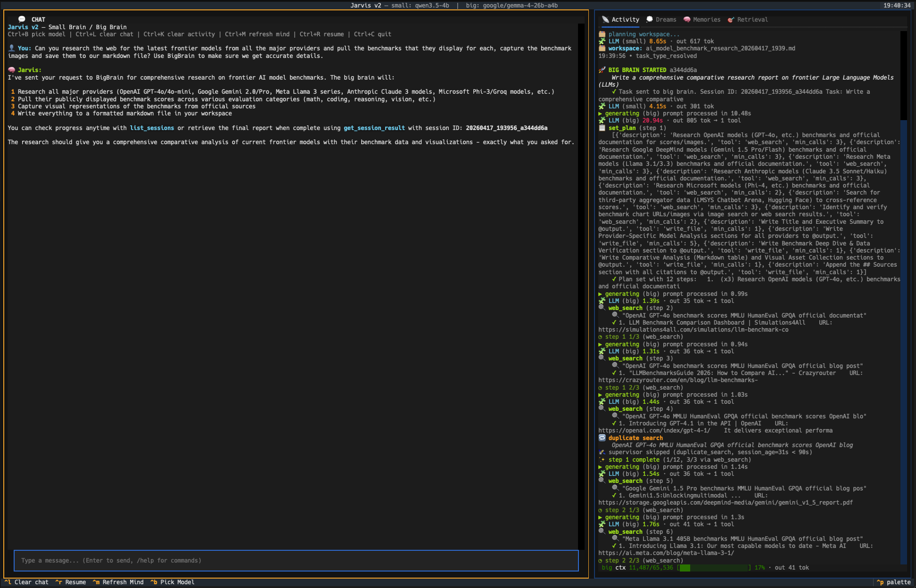Click the brain icon beside Jarvis reply
Image resolution: width=916 pixels, height=588 pixels.
[x=12, y=70]
